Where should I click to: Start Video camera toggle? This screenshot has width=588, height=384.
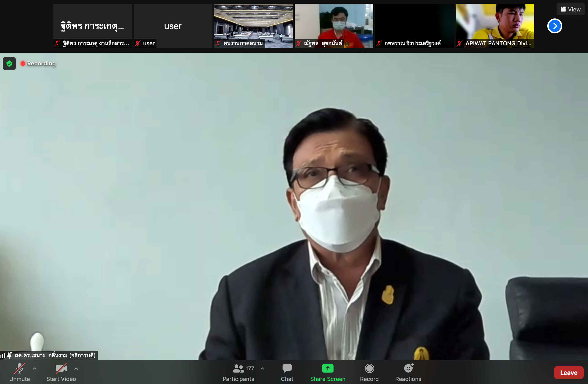tap(61, 372)
